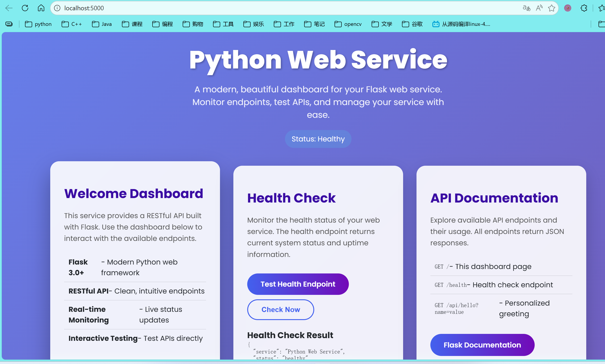Click the Real-time Monitoring feature label

[89, 315]
